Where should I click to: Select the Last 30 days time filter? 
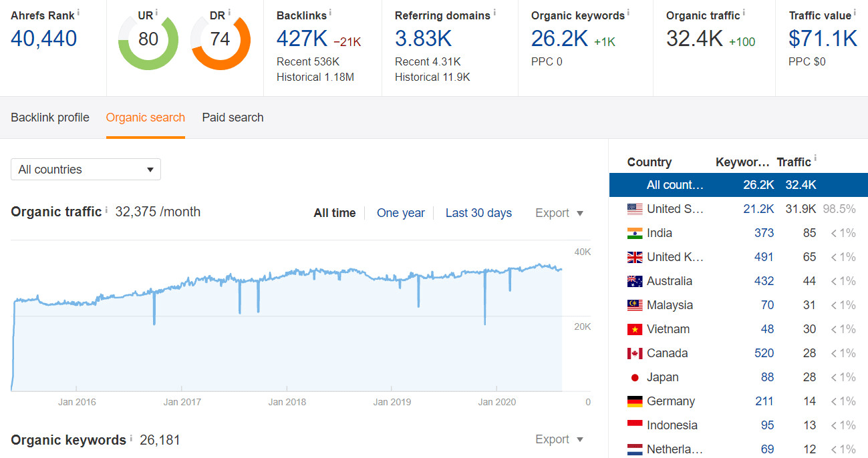coord(478,212)
